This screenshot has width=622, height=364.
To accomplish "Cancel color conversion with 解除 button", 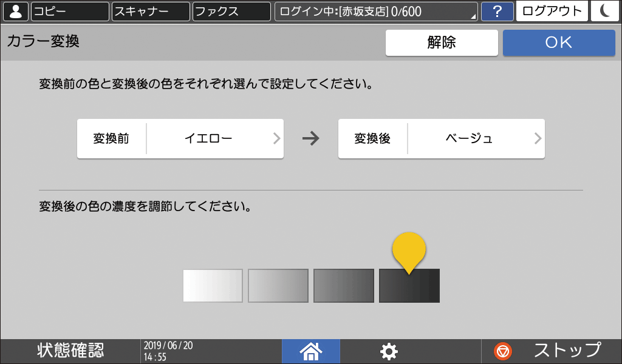I will (x=442, y=42).
